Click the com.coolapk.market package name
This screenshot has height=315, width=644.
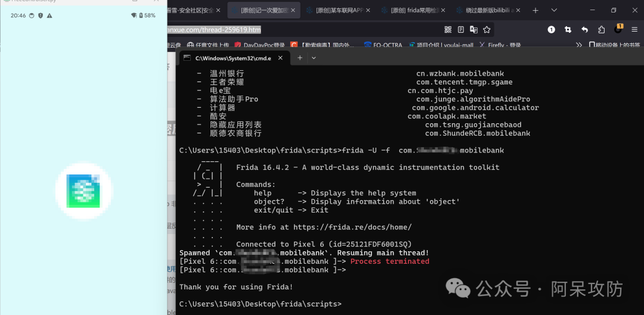pyautogui.click(x=447, y=117)
